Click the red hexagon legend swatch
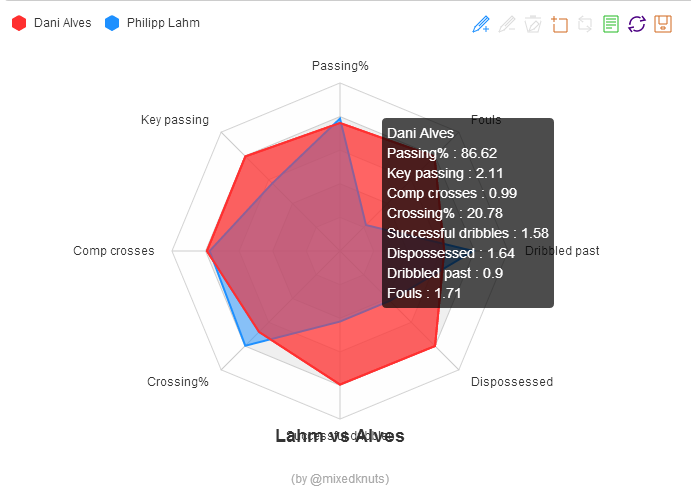 [x=18, y=22]
